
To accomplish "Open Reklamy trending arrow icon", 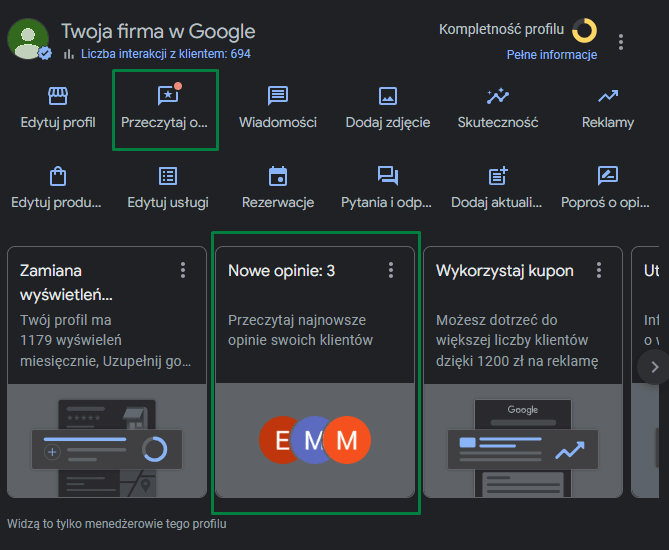I will [x=608, y=96].
